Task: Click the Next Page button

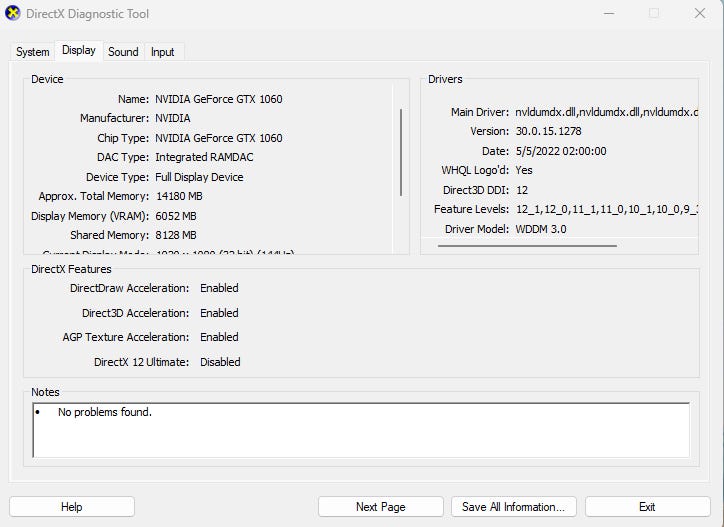Action: pos(380,507)
